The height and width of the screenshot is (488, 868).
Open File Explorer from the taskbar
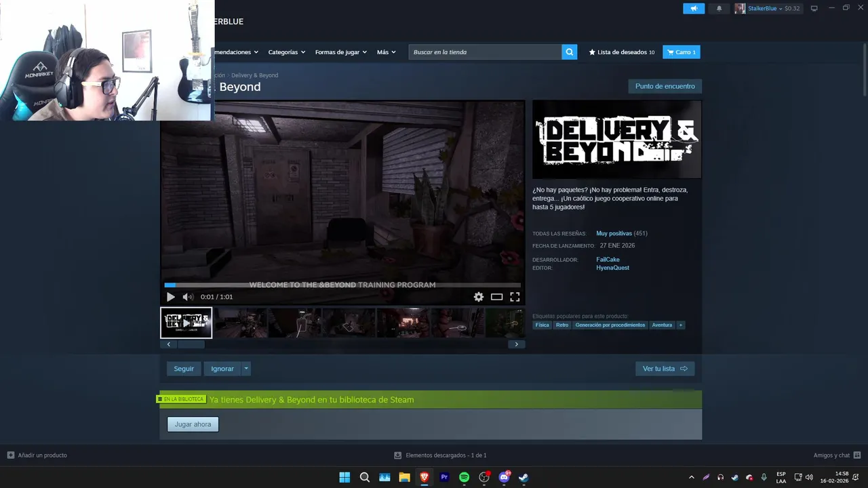click(404, 477)
